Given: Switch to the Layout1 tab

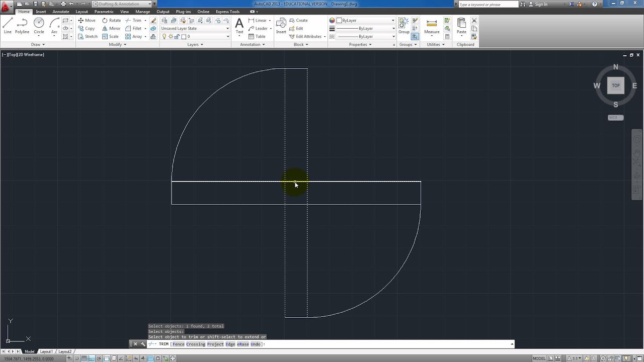Looking at the screenshot, I should pos(46,351).
